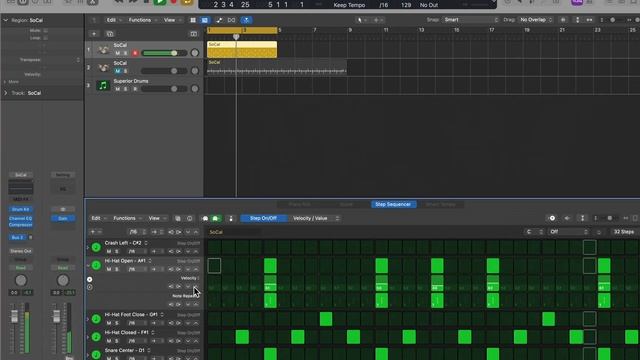The width and height of the screenshot is (640, 360).
Task: Expand the Crash Left row disclosure triangle
Action: (88, 247)
